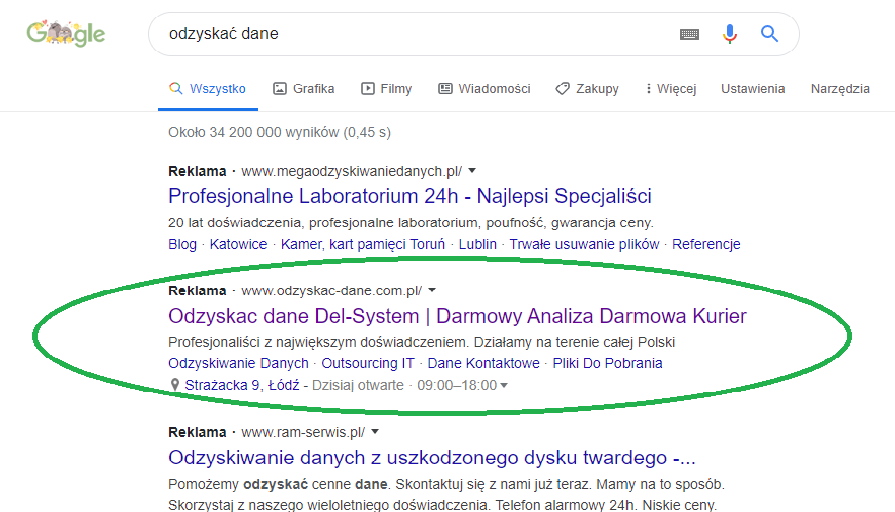Open the Zakupy tab
Viewport: 895px width, 512px height.
tap(587, 89)
